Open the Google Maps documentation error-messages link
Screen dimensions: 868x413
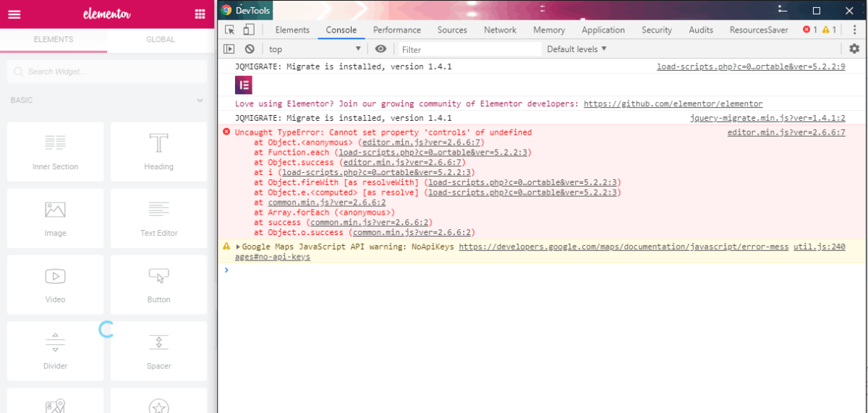click(624, 247)
